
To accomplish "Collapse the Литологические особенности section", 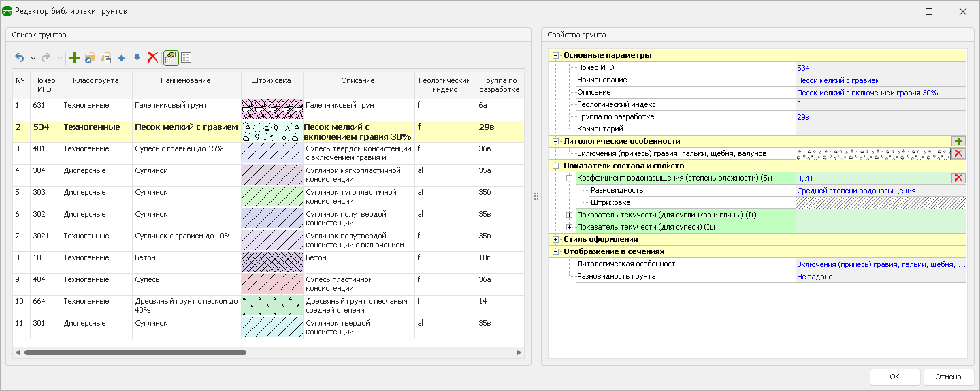I will 556,141.
